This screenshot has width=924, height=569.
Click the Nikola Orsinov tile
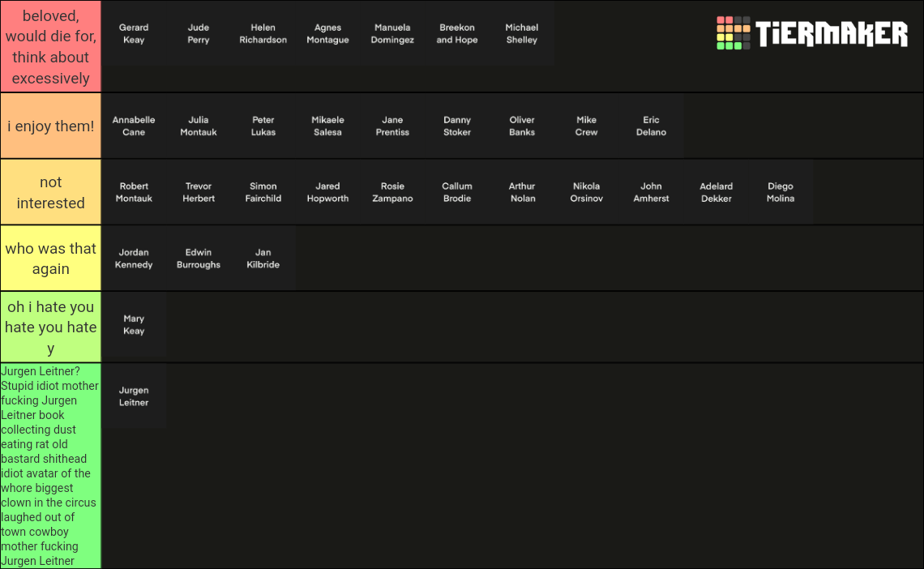coord(586,192)
